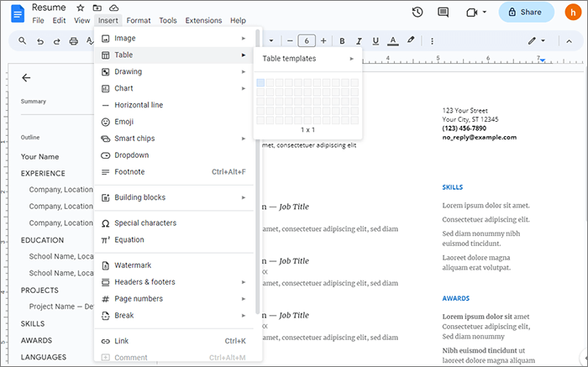588x367 pixels.
Task: Open more toolbar options
Action: click(432, 41)
